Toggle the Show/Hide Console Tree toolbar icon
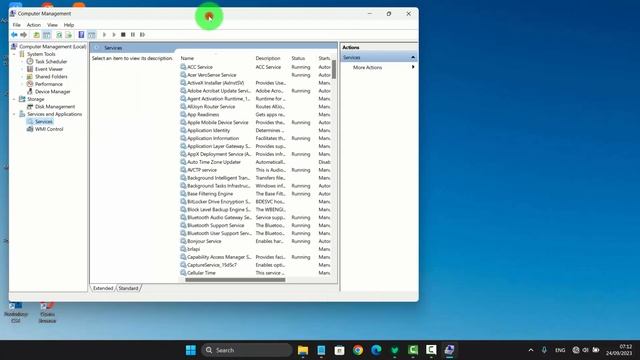640x360 pixels. coord(47,35)
